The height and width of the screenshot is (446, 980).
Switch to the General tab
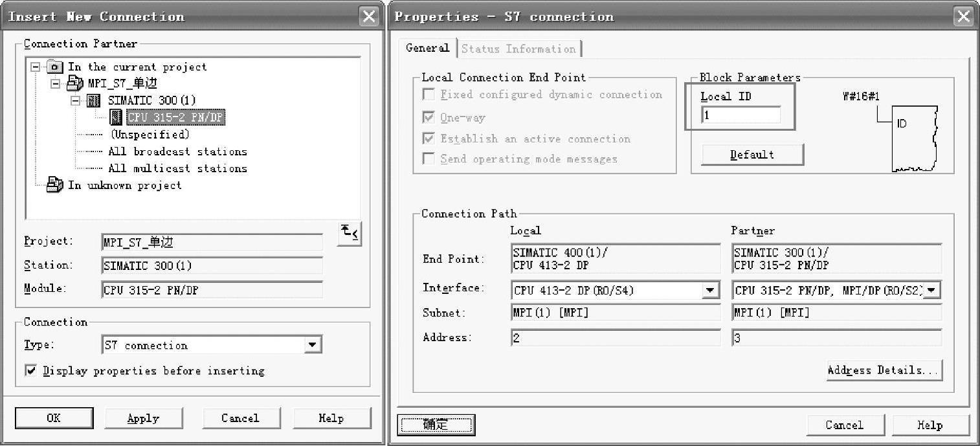[x=427, y=48]
